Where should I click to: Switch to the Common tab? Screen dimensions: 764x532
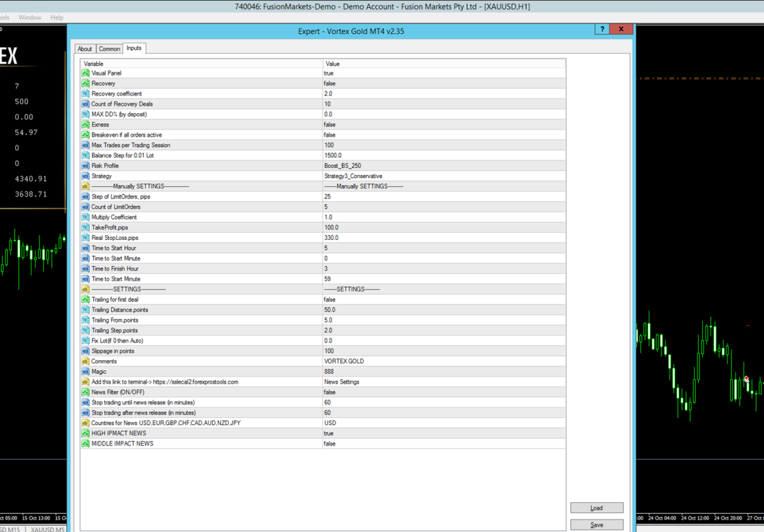click(110, 49)
